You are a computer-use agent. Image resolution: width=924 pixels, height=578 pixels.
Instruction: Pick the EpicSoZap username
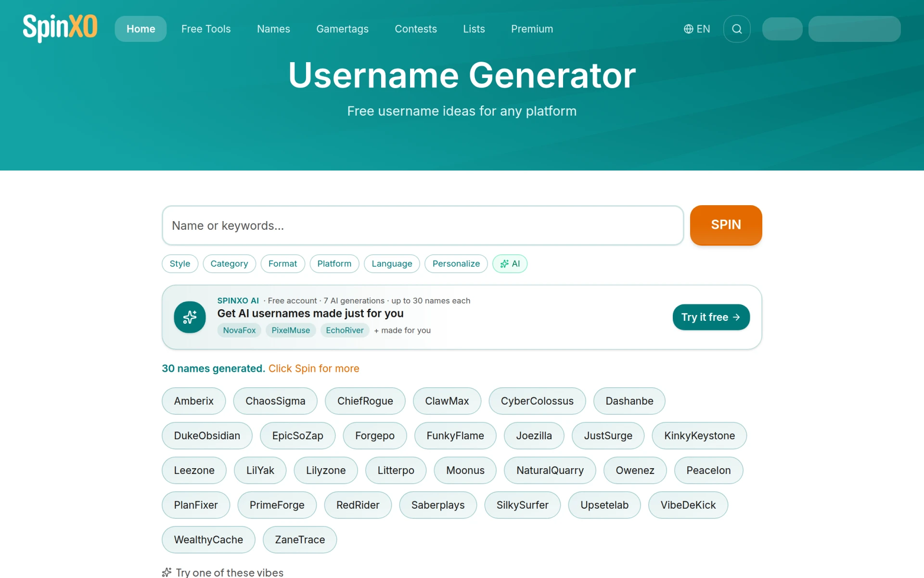point(297,435)
